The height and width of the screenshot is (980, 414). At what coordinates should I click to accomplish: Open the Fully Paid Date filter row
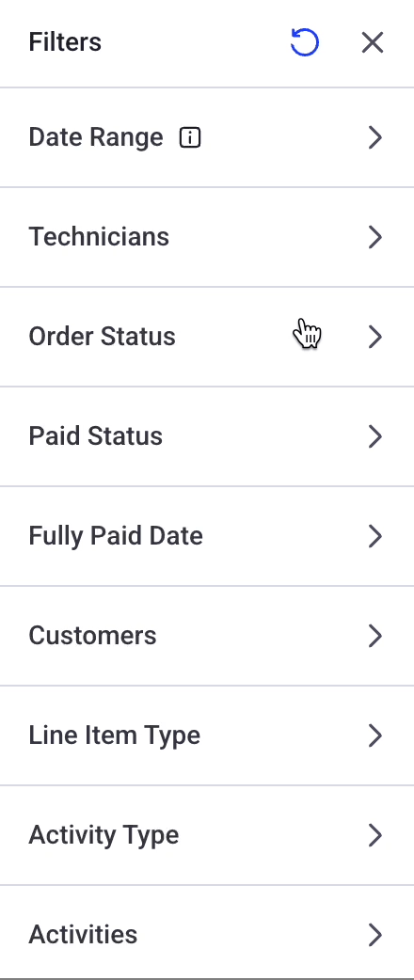[207, 536]
